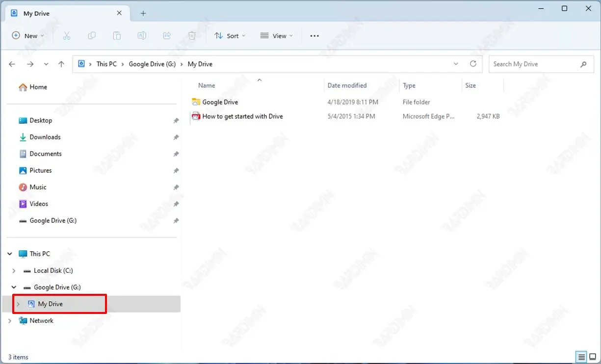Refresh the current folder view
Image resolution: width=601 pixels, height=364 pixels.
tap(473, 64)
